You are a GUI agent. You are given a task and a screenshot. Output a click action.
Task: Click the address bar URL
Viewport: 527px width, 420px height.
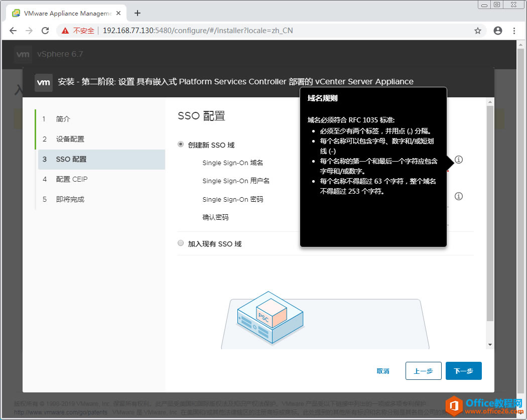(198, 31)
